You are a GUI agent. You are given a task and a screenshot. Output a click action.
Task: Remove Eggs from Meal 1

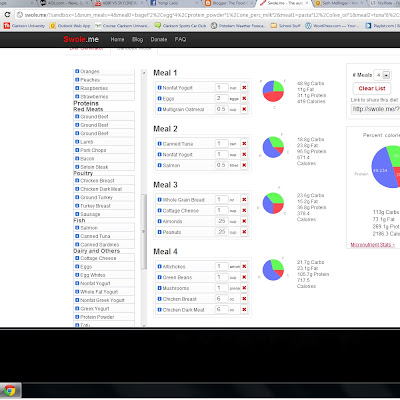244,98
